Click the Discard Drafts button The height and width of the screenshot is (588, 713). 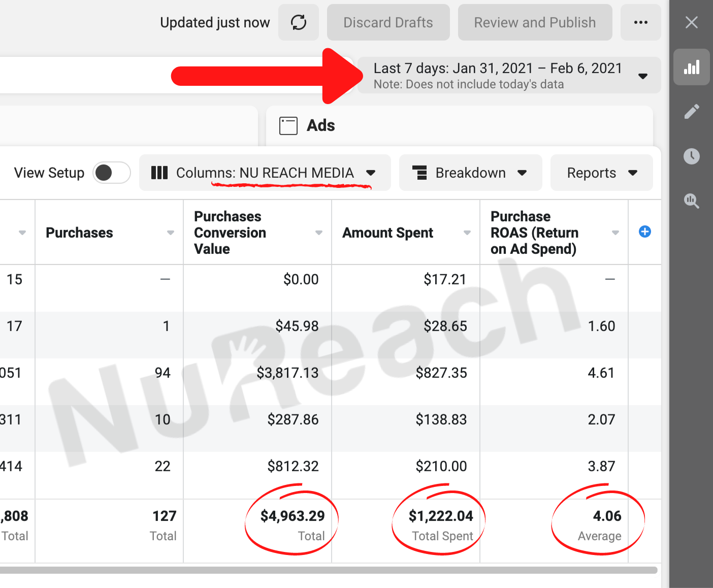[x=388, y=22]
